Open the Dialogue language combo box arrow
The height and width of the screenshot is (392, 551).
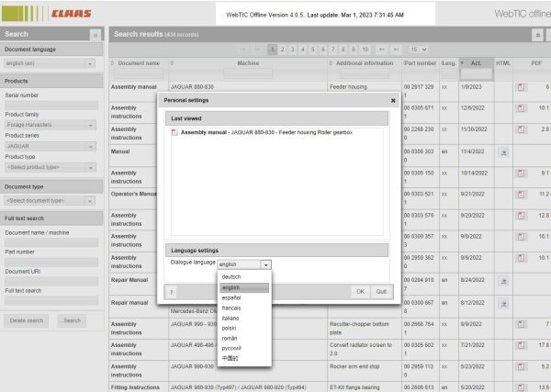pyautogui.click(x=266, y=264)
